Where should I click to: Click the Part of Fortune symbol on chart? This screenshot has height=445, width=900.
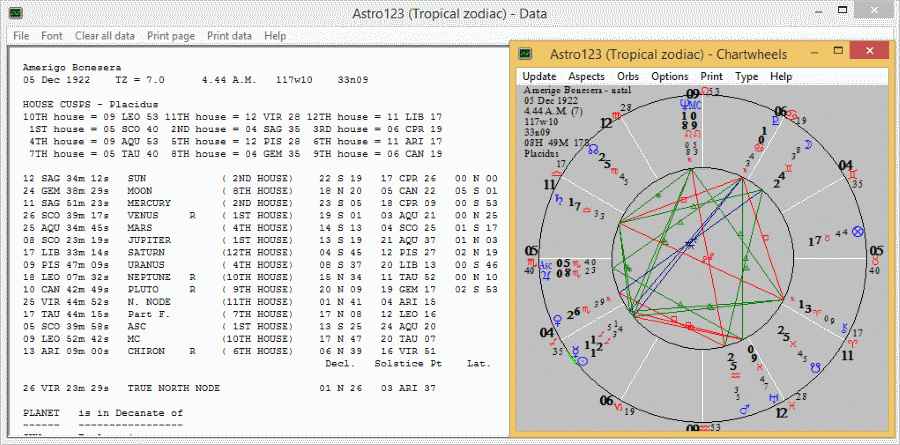coord(859,232)
